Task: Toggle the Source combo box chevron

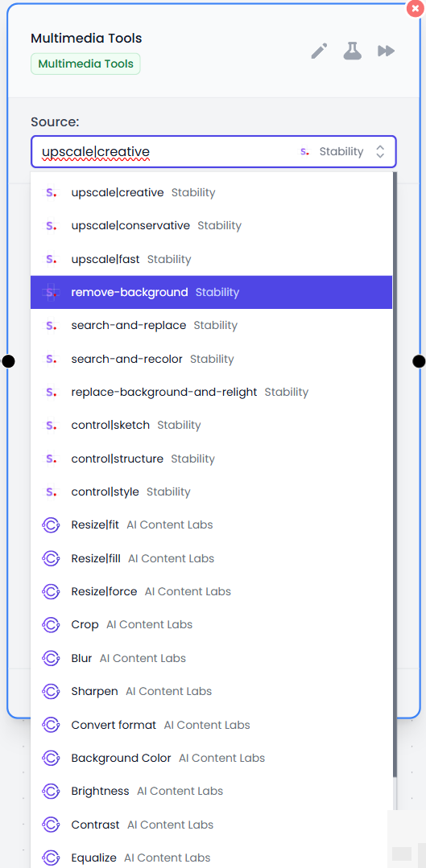Action: point(380,152)
